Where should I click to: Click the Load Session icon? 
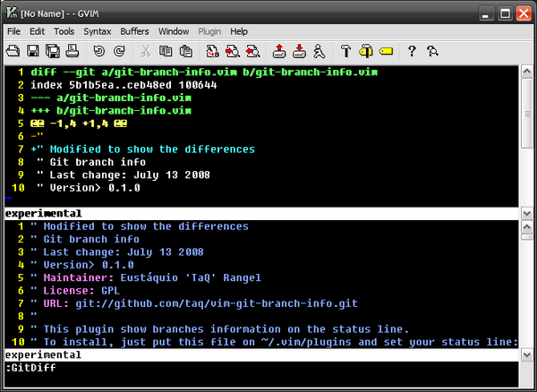[x=278, y=51]
